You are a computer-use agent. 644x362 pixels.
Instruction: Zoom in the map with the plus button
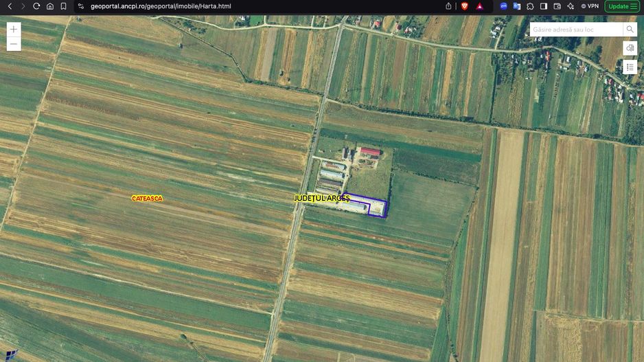point(14,29)
